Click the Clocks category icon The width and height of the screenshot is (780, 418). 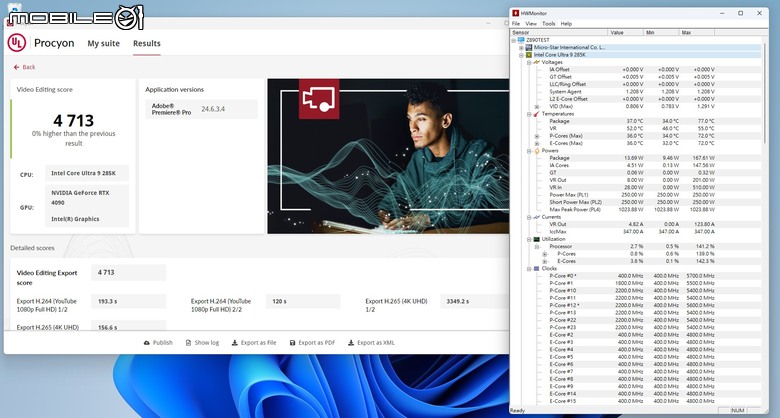[x=536, y=269]
